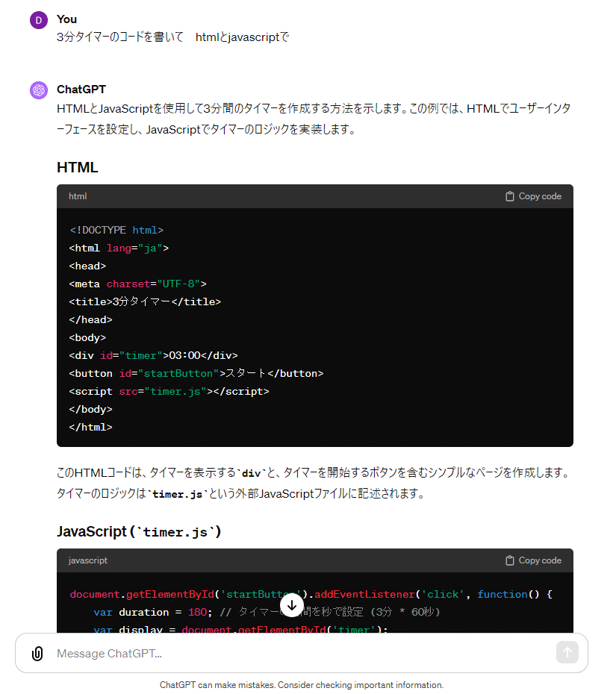
Task: Click the button id="startButton" code line
Action: [x=196, y=373]
